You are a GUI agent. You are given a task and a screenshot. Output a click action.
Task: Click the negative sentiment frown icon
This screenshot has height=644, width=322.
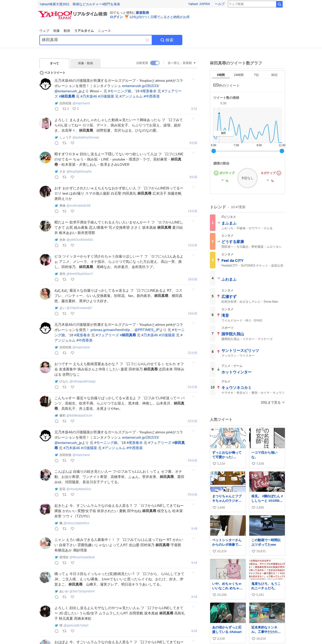click(x=279, y=173)
